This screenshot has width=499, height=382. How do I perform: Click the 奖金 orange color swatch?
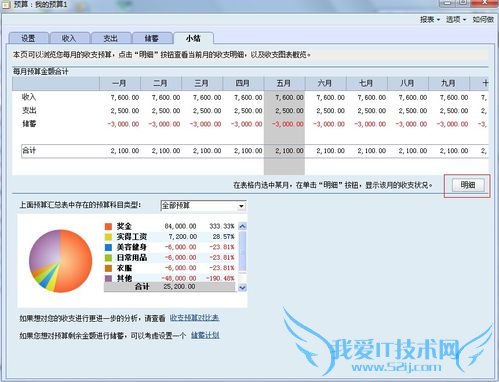(x=108, y=226)
